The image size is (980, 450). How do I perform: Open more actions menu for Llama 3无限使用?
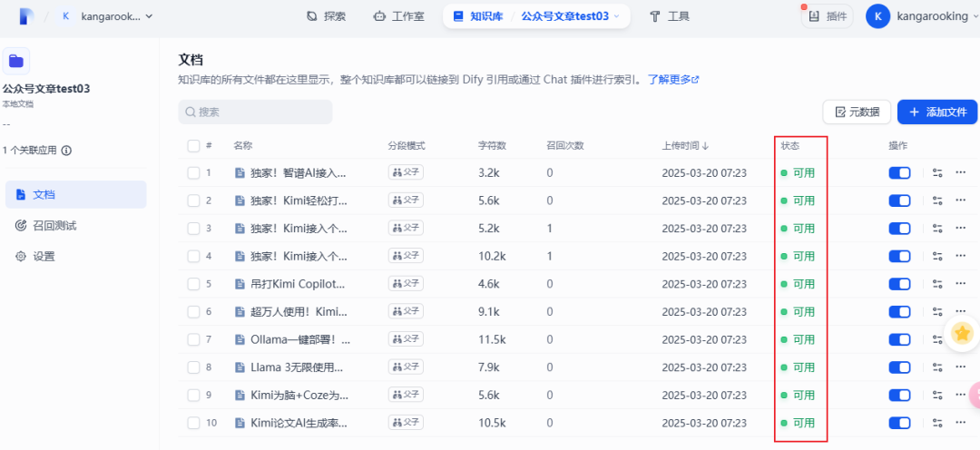tap(961, 367)
